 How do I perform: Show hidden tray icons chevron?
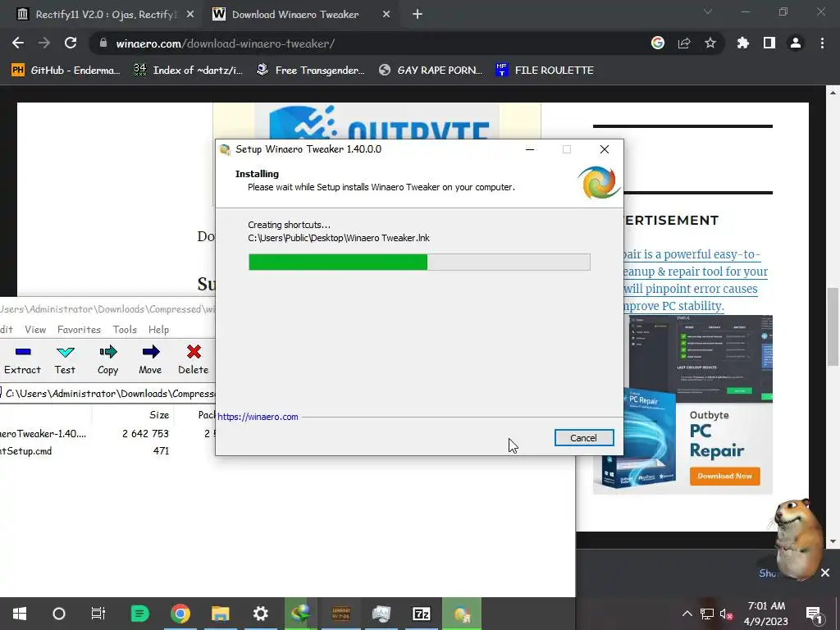pos(687,614)
